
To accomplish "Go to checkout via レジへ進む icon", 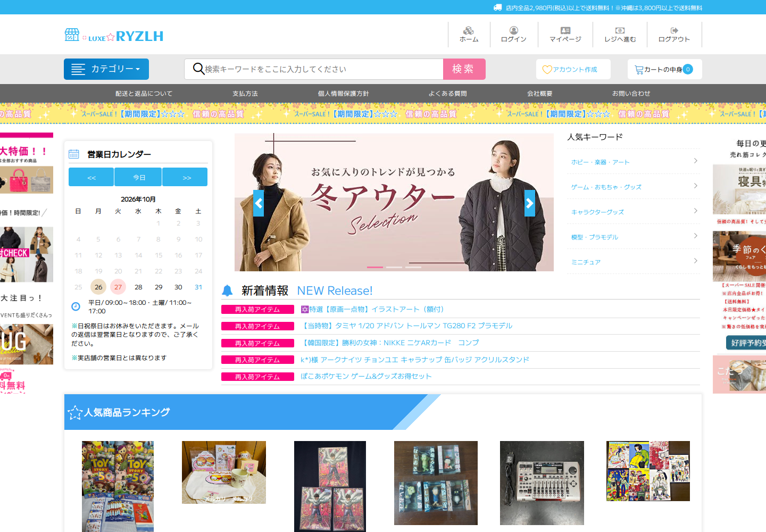I will (620, 30).
